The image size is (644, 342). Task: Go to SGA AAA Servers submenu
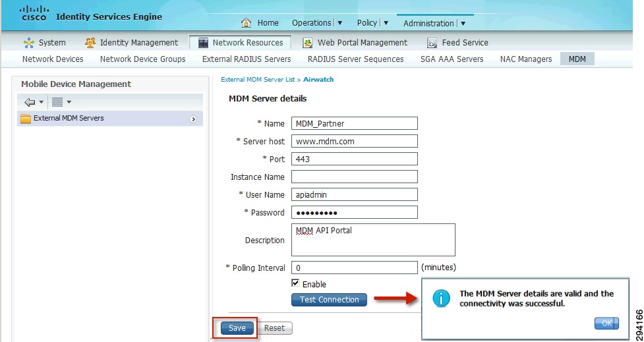[452, 59]
